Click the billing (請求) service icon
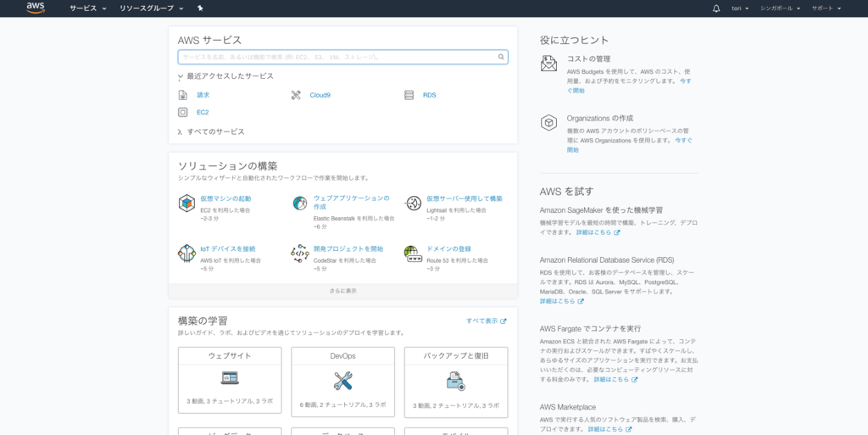This screenshot has height=435, width=868. pyautogui.click(x=183, y=95)
